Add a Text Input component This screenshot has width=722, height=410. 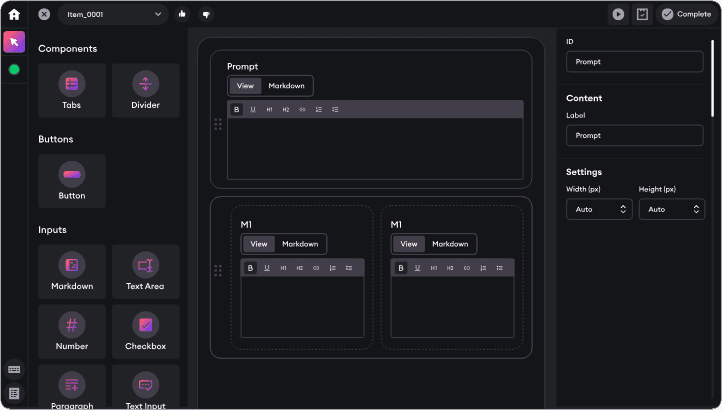[146, 387]
